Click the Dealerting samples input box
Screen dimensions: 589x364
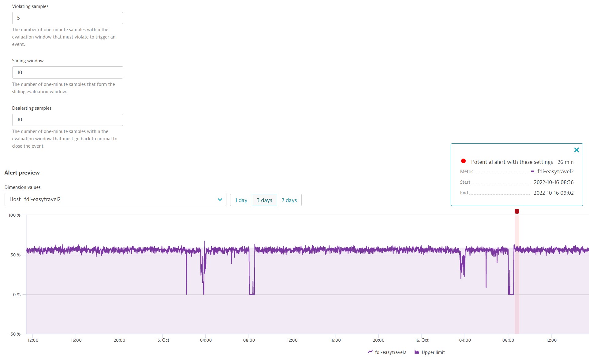67,120
